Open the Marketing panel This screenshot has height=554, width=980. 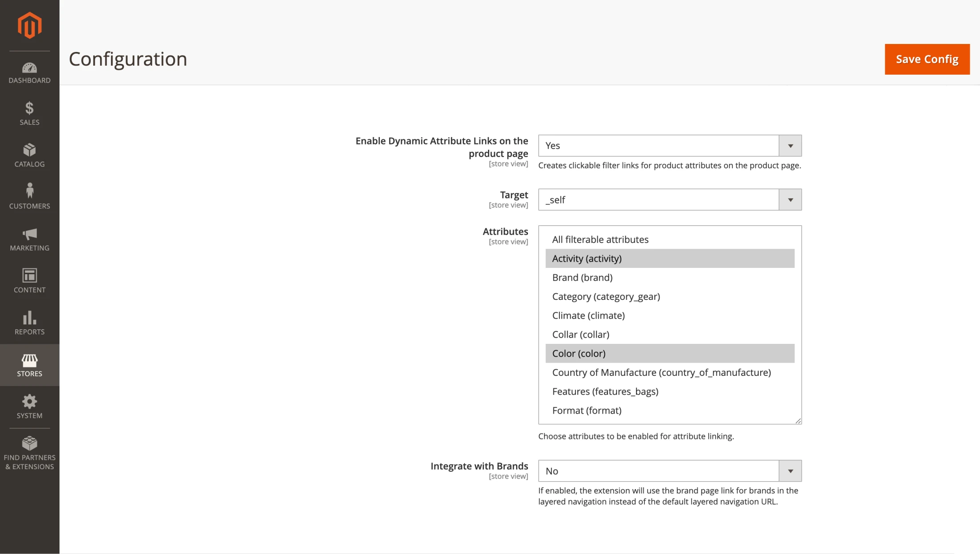click(x=29, y=238)
